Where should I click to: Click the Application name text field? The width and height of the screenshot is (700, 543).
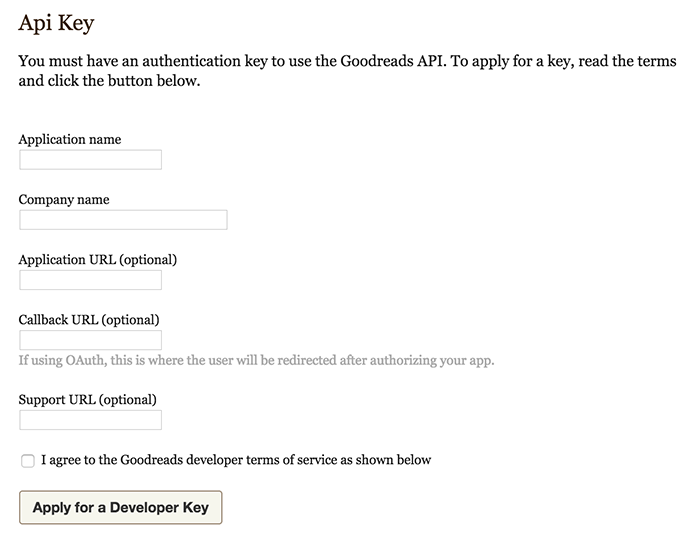[x=90, y=159]
